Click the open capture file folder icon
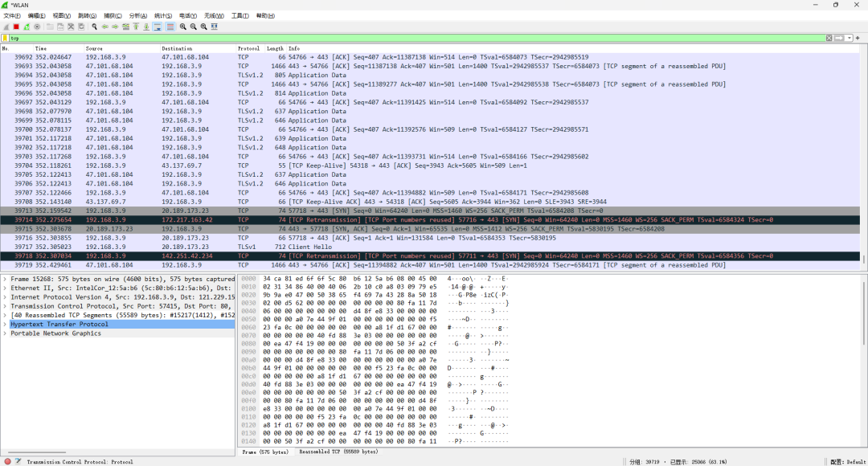The height and width of the screenshot is (466, 868). click(x=50, y=27)
